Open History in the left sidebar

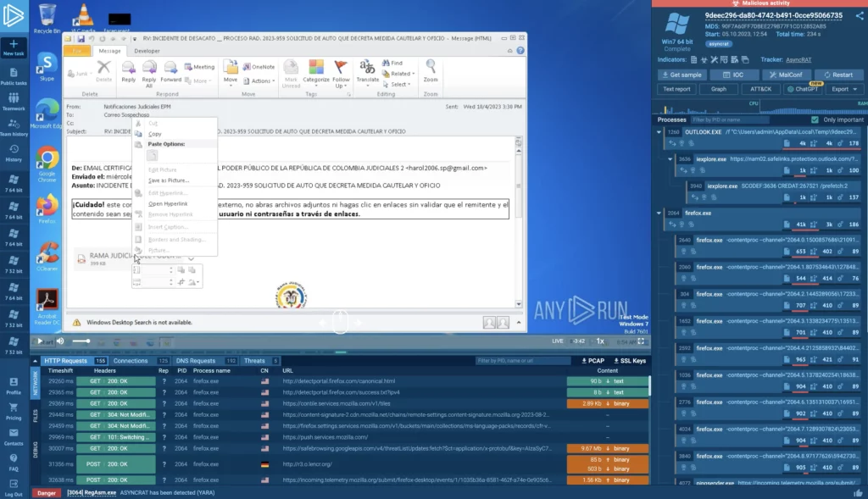[x=14, y=151]
